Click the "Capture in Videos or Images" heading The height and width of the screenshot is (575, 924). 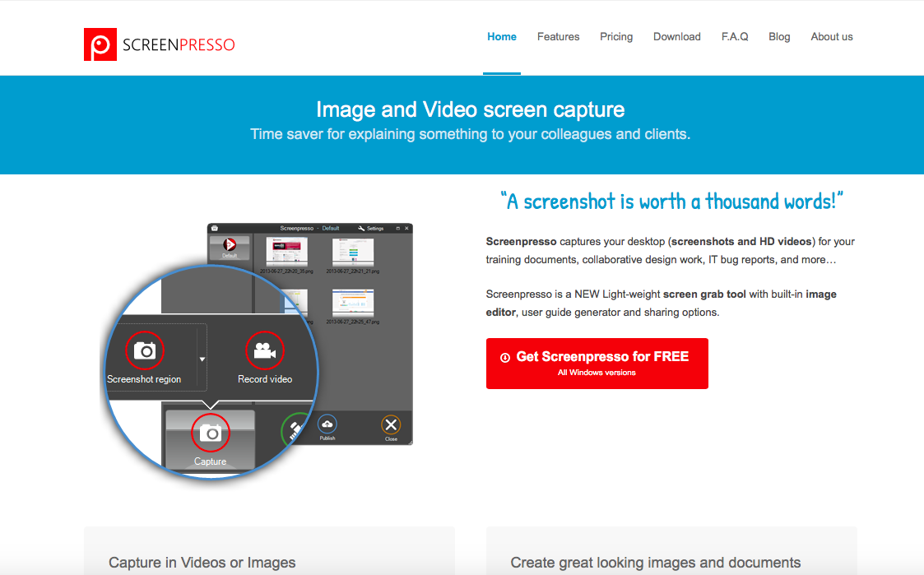(202, 563)
